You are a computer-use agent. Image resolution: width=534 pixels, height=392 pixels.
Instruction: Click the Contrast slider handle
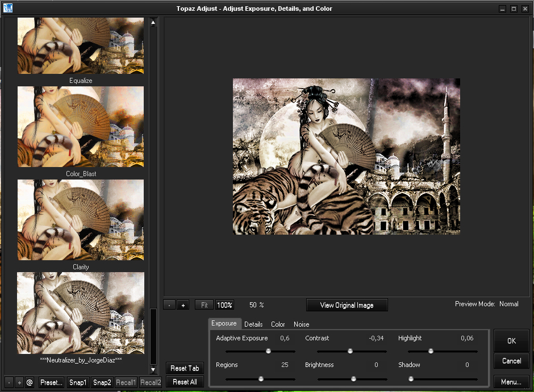point(350,351)
